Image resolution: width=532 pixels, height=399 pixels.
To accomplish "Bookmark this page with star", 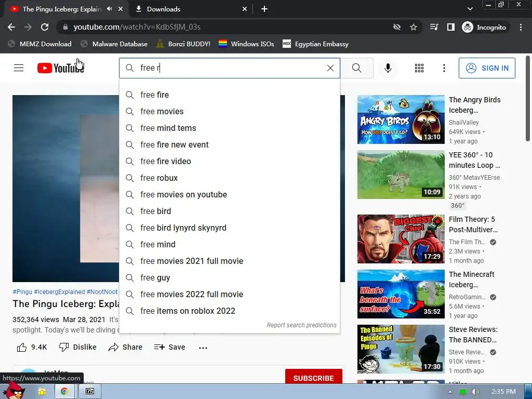I will click(413, 27).
